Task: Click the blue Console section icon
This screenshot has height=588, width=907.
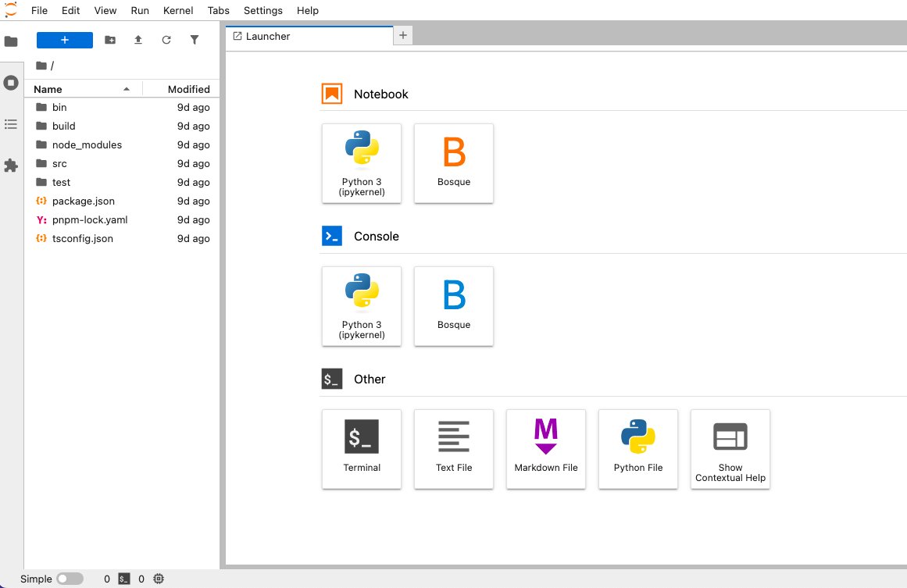Action: click(x=332, y=236)
